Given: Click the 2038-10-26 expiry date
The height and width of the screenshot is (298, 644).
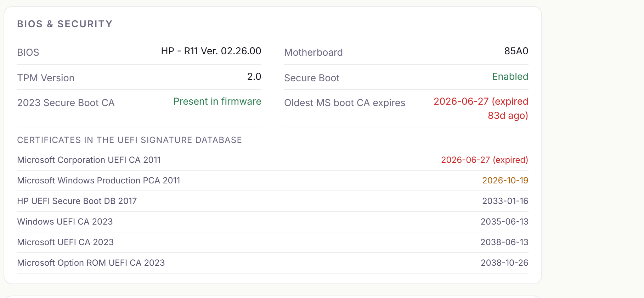Looking at the screenshot, I should (x=504, y=263).
